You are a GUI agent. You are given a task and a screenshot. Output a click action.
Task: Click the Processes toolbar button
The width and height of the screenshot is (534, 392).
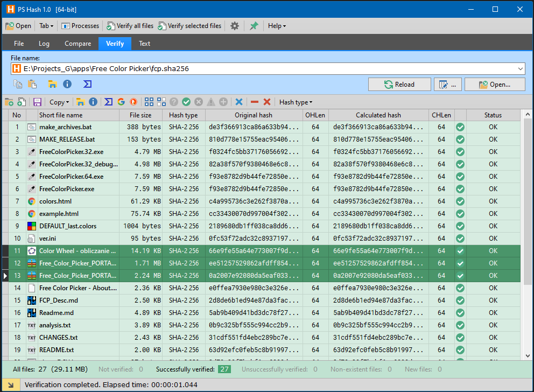tap(80, 26)
